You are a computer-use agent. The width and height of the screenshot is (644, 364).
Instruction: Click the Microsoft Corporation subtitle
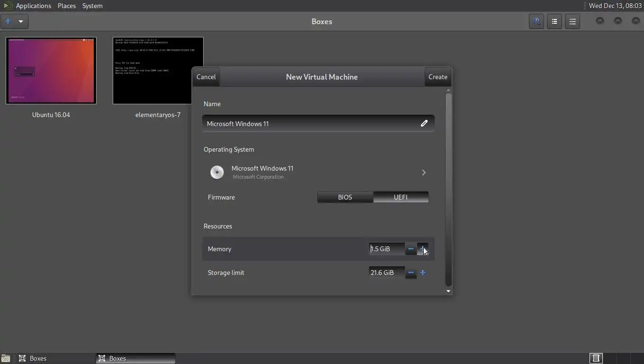coord(258,177)
